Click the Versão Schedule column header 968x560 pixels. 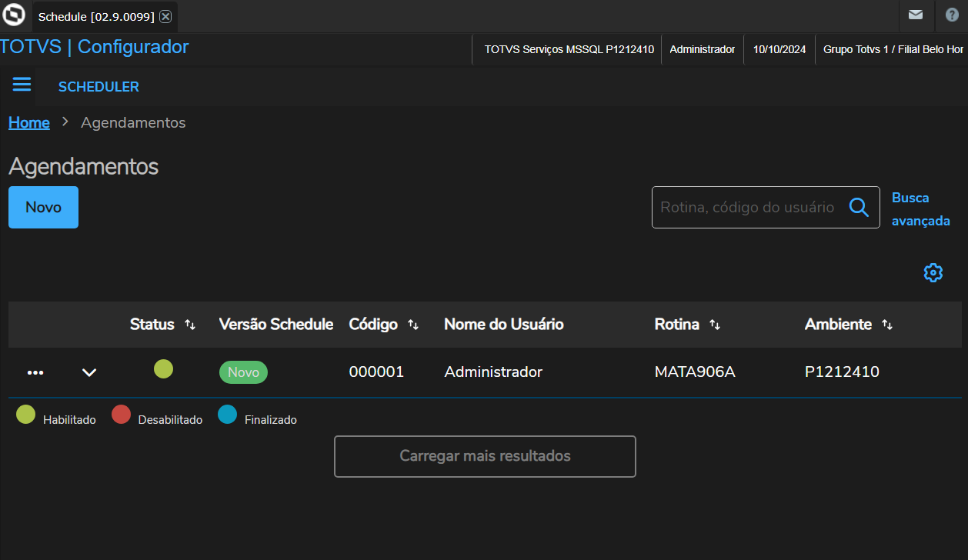[276, 325]
